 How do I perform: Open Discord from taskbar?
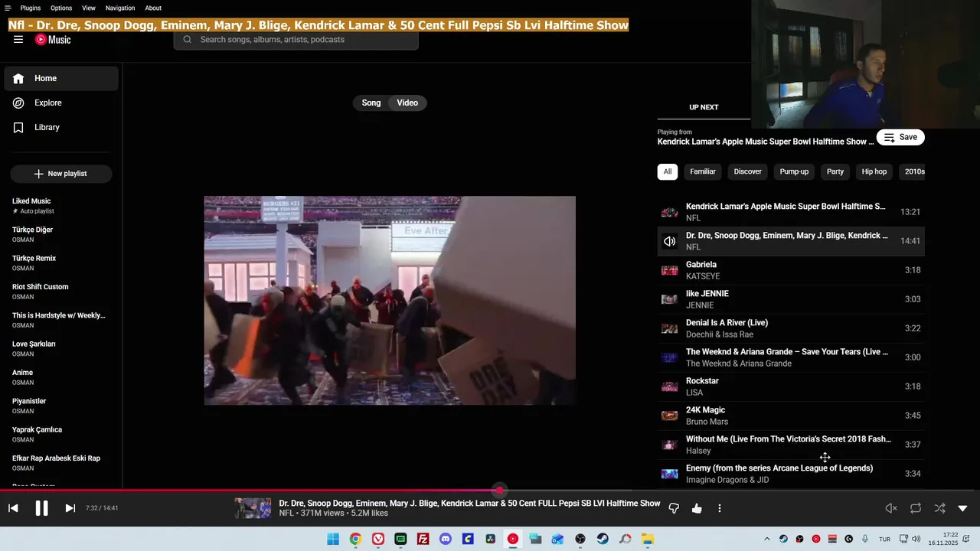click(446, 539)
